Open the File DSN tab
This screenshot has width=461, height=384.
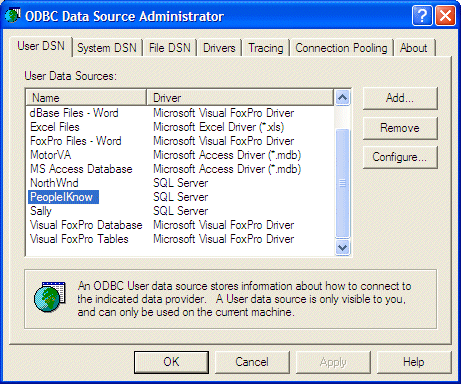tap(170, 48)
